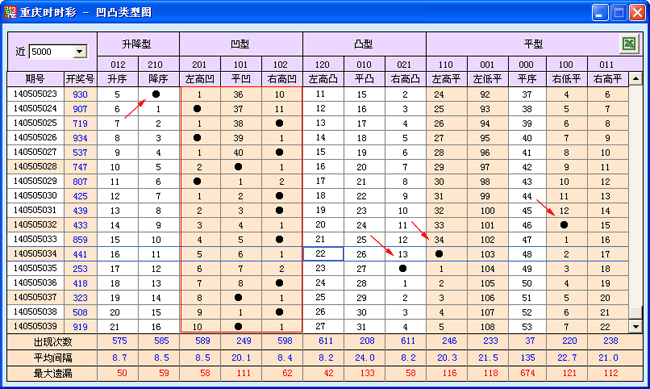Click the 平序 column header
Viewport: 650px width, 389px height.
[x=527, y=79]
